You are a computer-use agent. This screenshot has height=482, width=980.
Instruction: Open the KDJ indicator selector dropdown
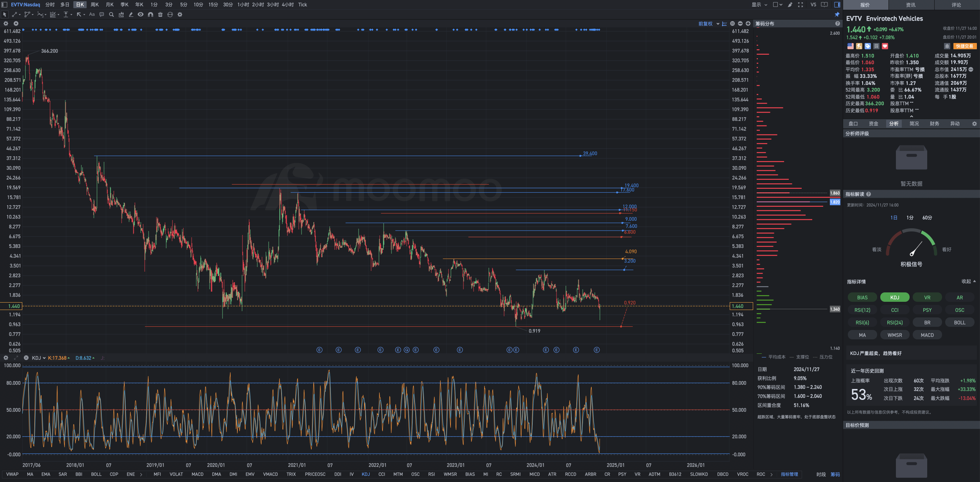39,358
